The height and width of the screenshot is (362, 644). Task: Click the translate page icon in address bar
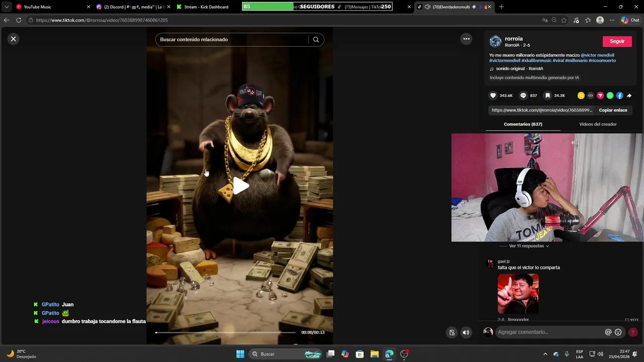pos(545,20)
